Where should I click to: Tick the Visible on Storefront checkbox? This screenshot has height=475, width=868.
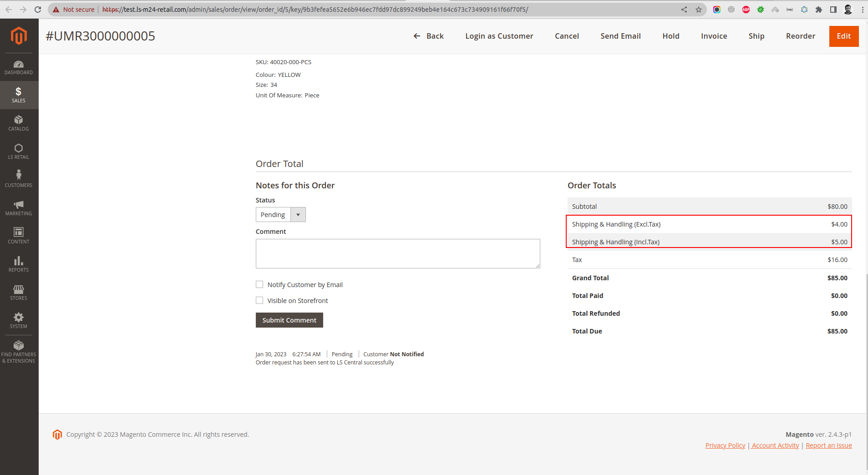tap(259, 301)
